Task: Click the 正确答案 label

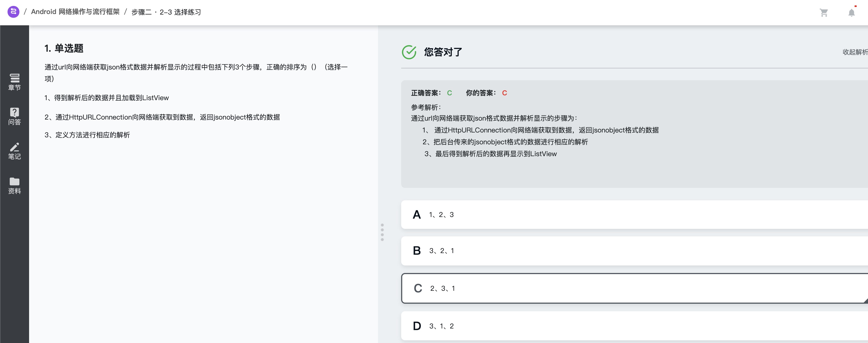Action: (426, 93)
